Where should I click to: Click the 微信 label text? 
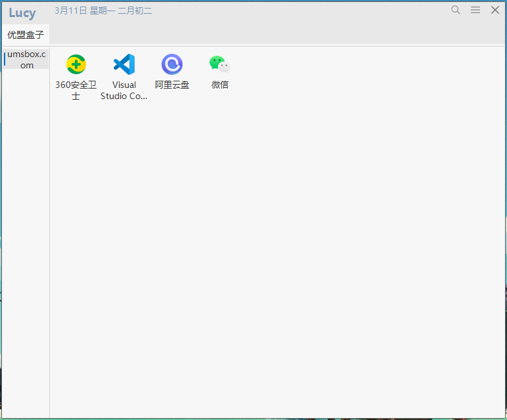pos(220,85)
